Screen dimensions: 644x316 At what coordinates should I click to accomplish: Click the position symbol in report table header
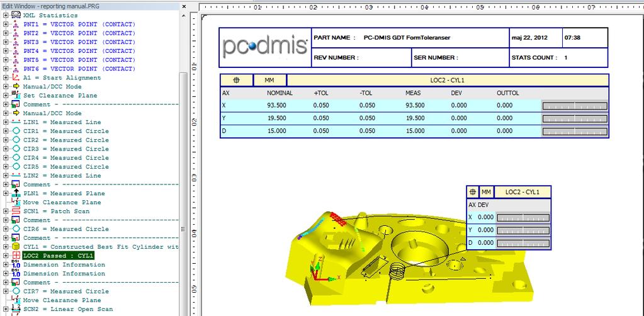[237, 80]
